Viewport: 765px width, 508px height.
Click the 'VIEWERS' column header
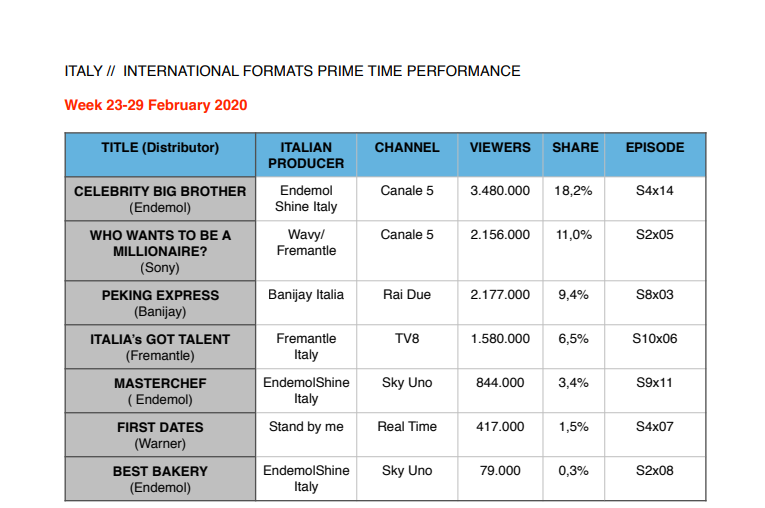point(500,155)
